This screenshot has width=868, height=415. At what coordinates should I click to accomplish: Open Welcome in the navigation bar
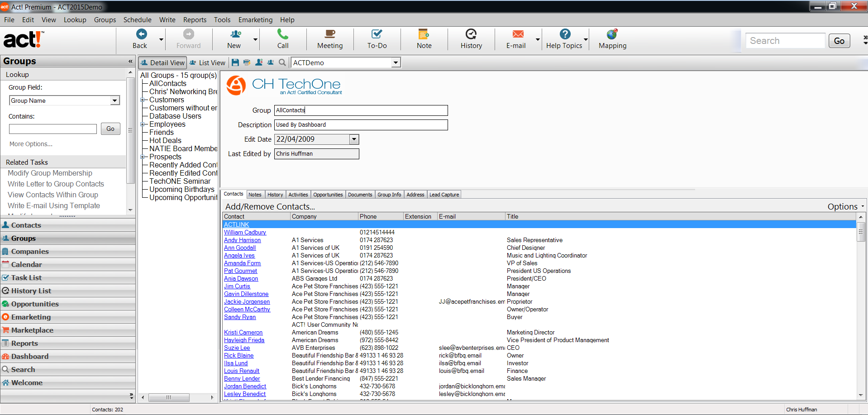click(x=68, y=382)
